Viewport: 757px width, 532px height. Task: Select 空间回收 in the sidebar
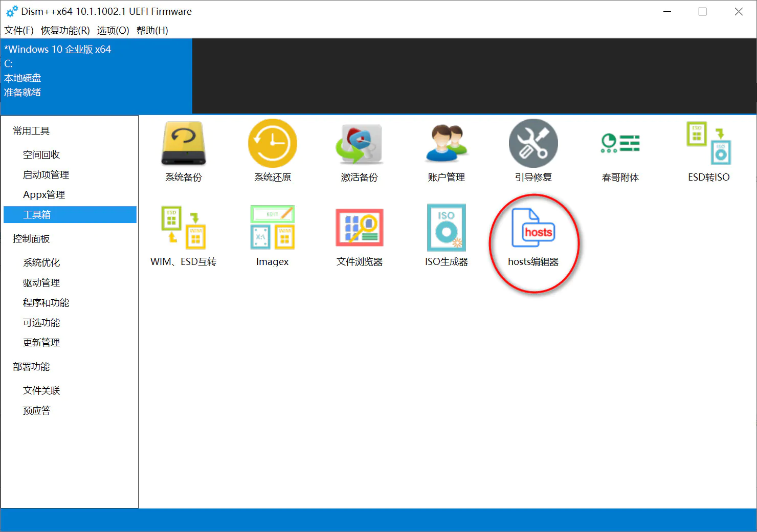coord(41,154)
